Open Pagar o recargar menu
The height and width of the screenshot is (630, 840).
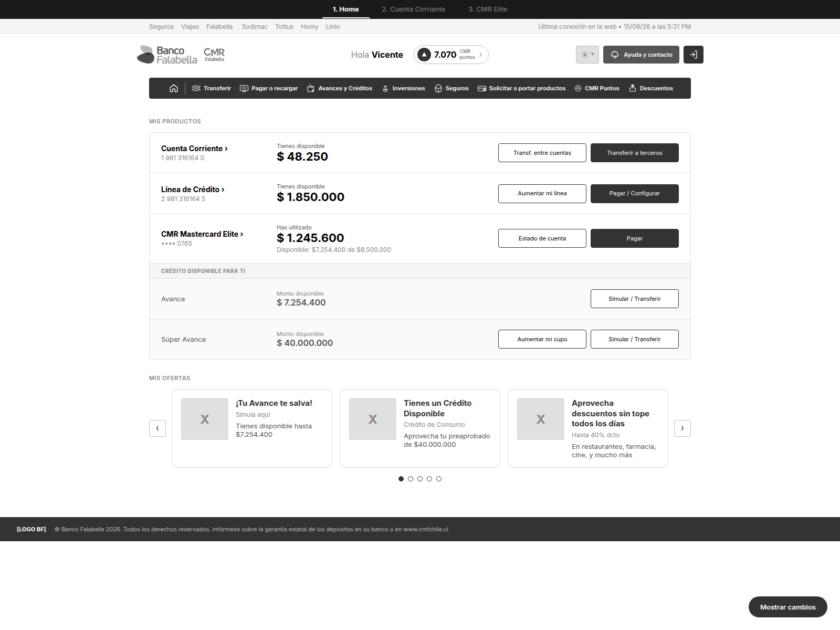point(269,88)
